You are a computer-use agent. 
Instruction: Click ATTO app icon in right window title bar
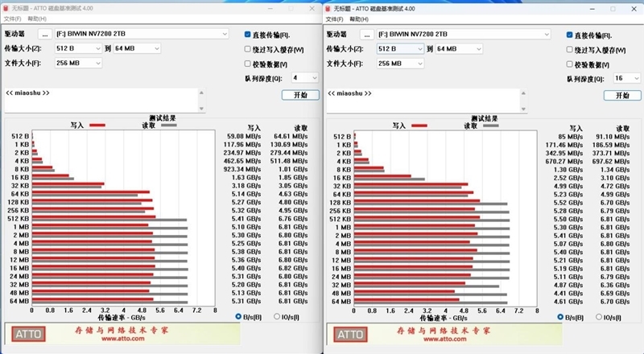click(328, 9)
